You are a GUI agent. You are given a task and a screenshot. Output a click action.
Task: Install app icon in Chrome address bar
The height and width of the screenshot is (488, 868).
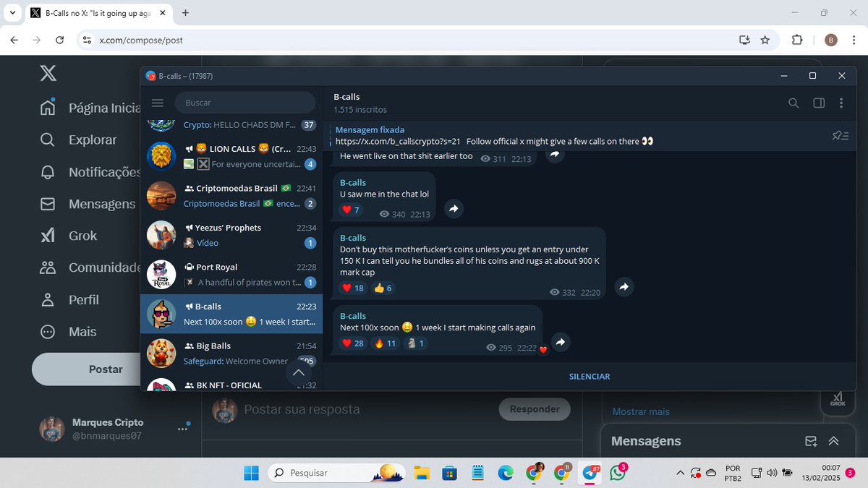click(744, 40)
